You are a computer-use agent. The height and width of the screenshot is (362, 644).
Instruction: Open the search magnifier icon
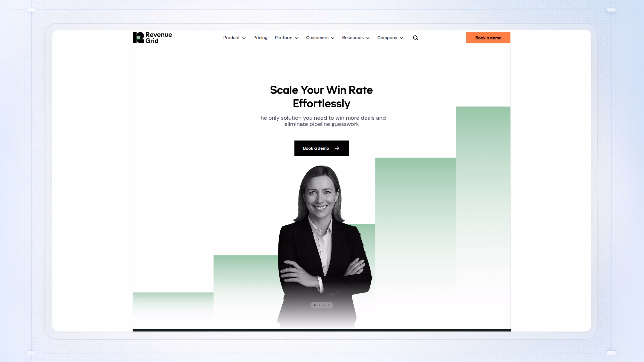415,38
